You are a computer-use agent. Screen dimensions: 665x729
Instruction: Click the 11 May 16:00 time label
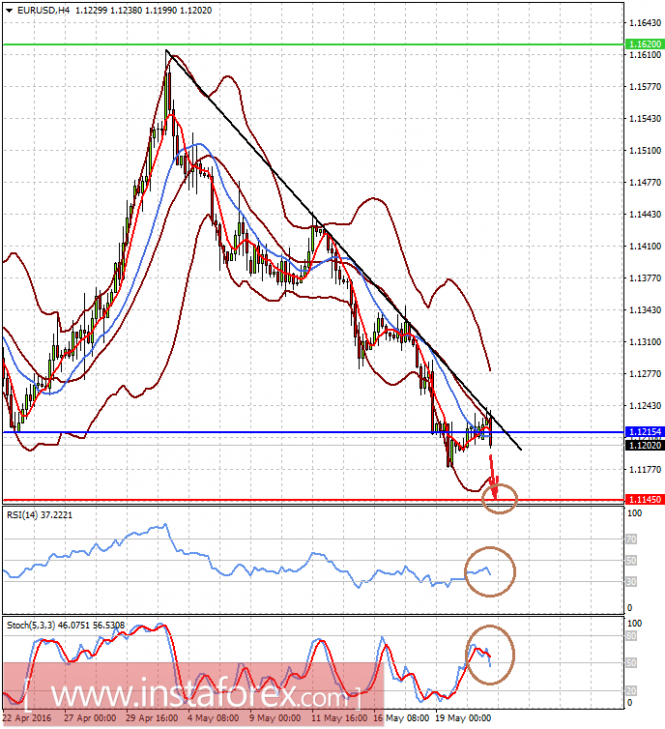[x=339, y=718]
